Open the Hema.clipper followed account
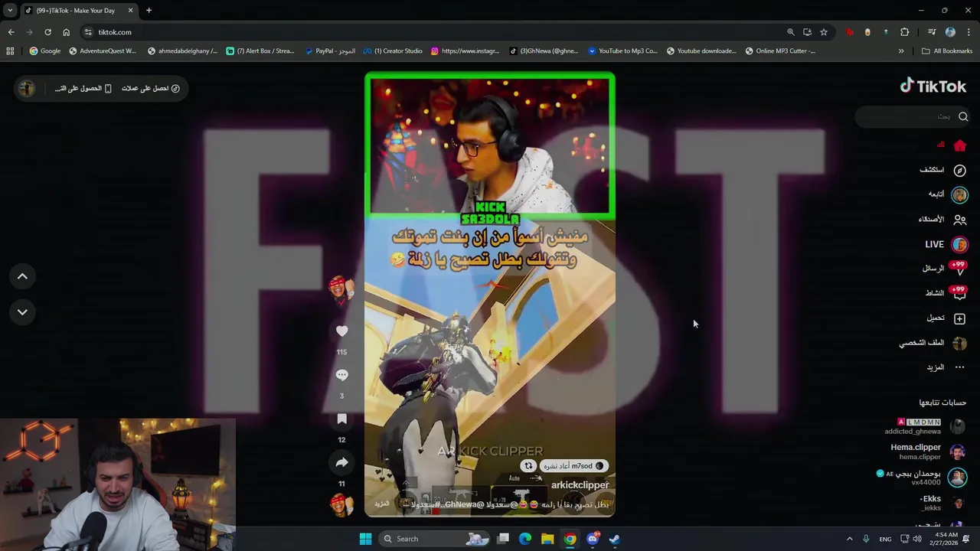This screenshot has width=980, height=551. tap(929, 452)
